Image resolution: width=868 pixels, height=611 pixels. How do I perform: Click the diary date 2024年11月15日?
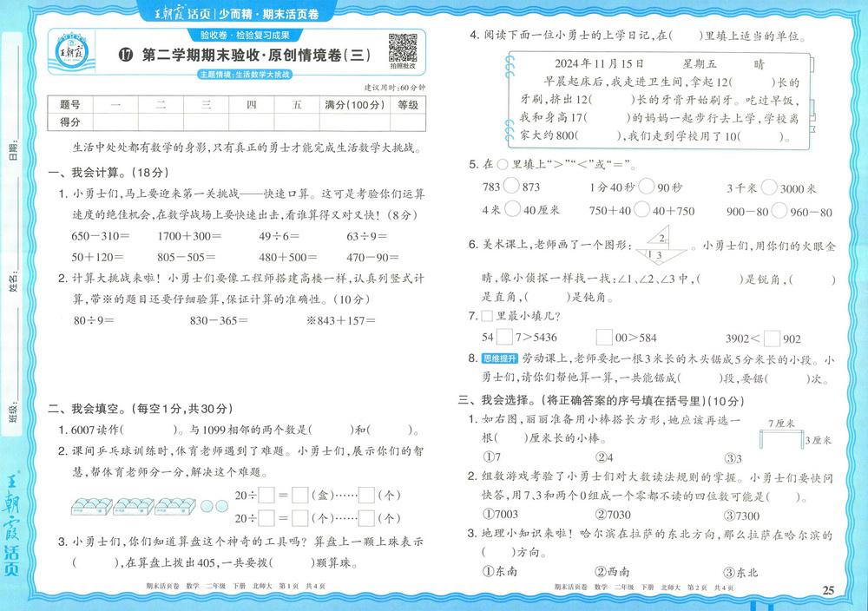pyautogui.click(x=600, y=63)
